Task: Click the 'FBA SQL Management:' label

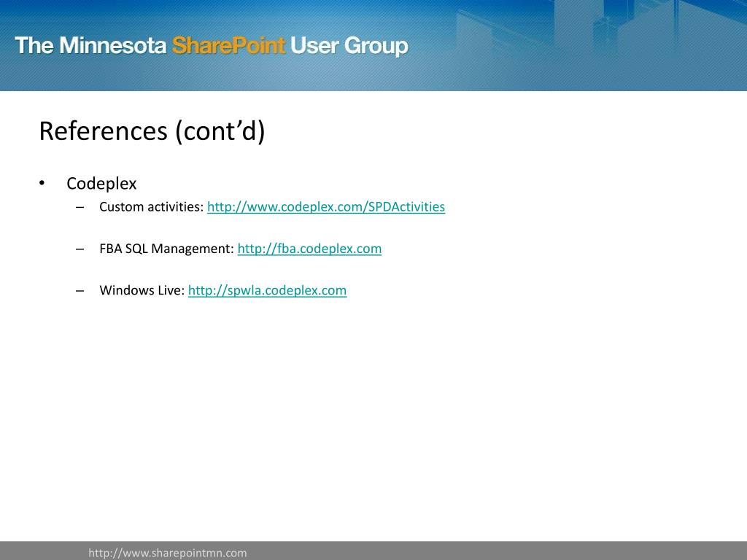Action: pyautogui.click(x=167, y=249)
